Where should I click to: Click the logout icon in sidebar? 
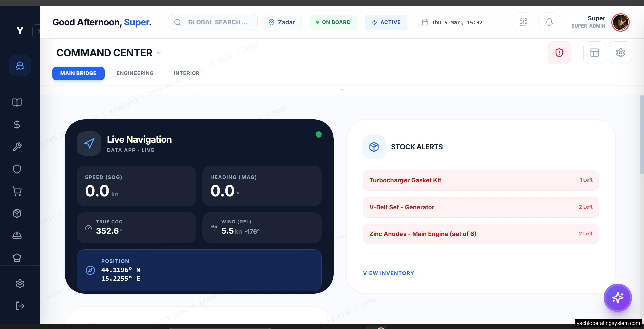pyautogui.click(x=20, y=306)
